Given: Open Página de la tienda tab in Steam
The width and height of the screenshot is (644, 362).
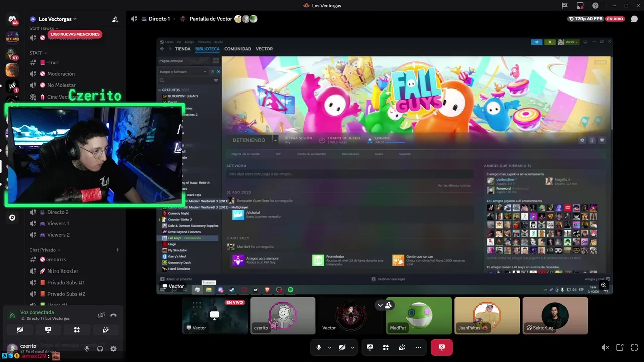Looking at the screenshot, I should click(246, 154).
